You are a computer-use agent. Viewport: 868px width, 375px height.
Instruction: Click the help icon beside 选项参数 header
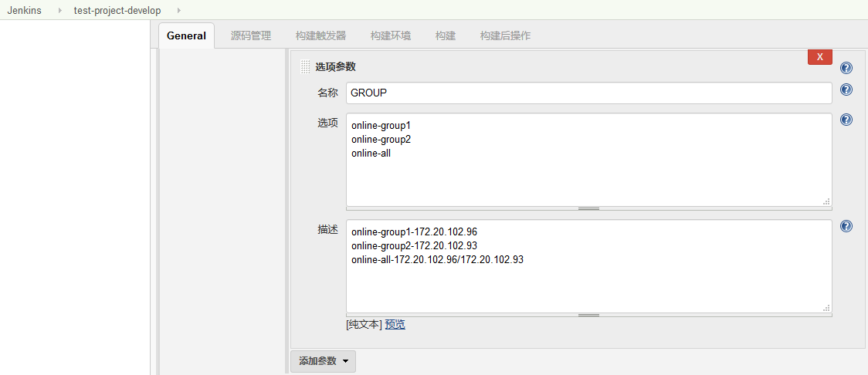point(846,68)
